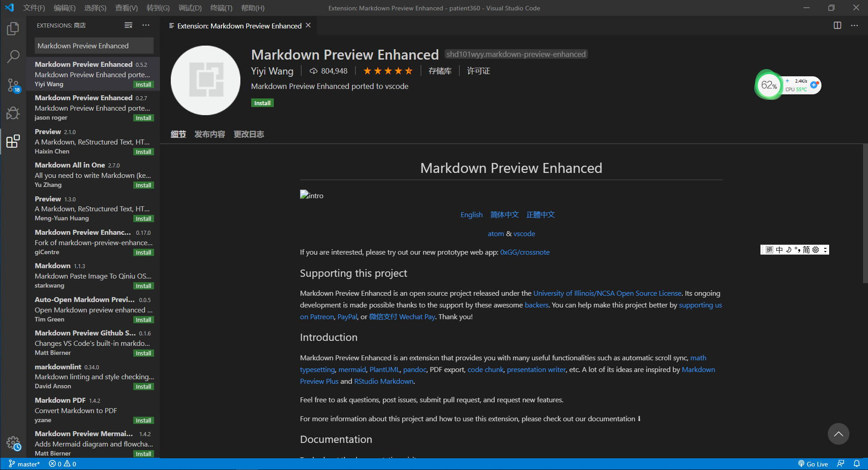This screenshot has height=470, width=868.
Task: Open the Explorer view in activity bar
Action: tap(13, 29)
